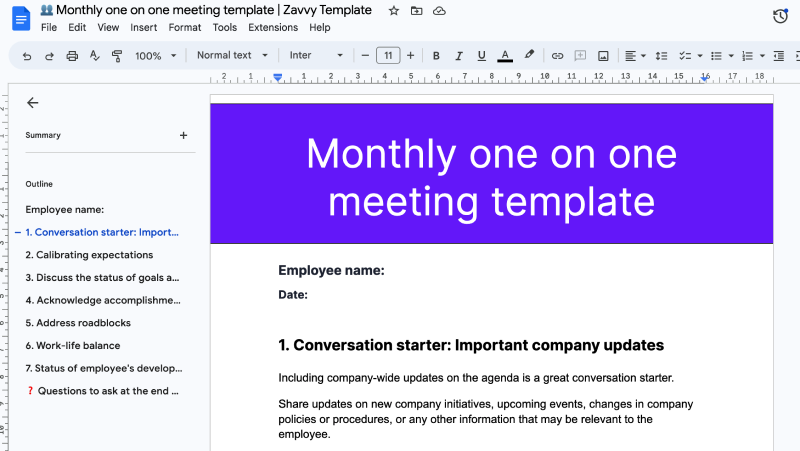Toggle underline formatting
Viewport: 800px width, 451px height.
click(481, 56)
